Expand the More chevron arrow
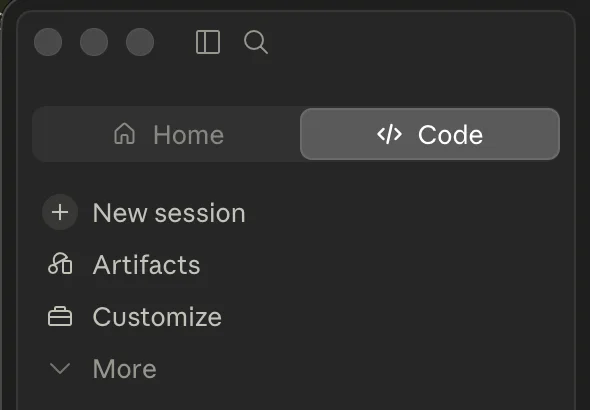 coord(60,368)
